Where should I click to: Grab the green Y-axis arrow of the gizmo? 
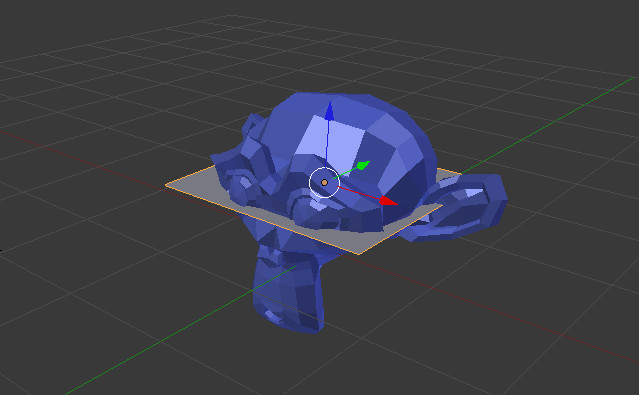(x=363, y=165)
